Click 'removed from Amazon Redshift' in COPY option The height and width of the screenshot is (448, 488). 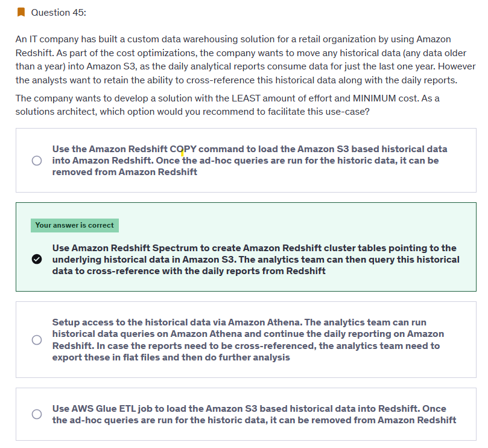point(124,172)
